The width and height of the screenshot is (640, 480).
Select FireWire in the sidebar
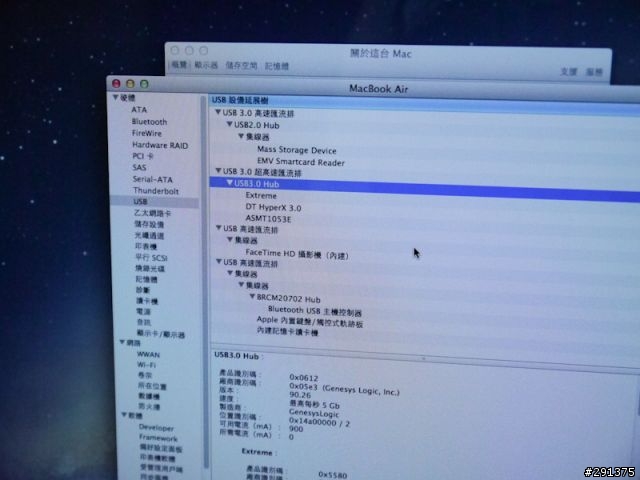coord(147,133)
